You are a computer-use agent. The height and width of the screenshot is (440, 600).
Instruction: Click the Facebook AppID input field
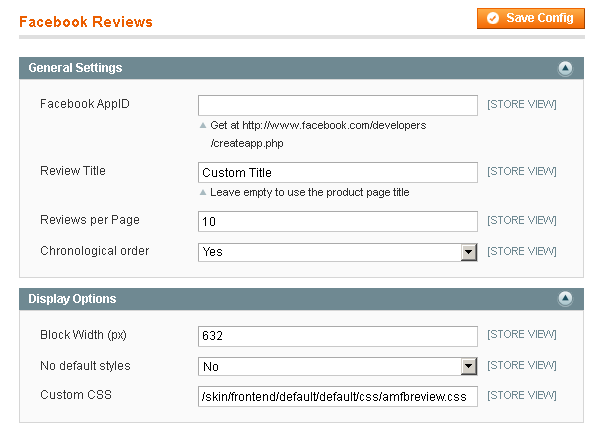tap(338, 105)
